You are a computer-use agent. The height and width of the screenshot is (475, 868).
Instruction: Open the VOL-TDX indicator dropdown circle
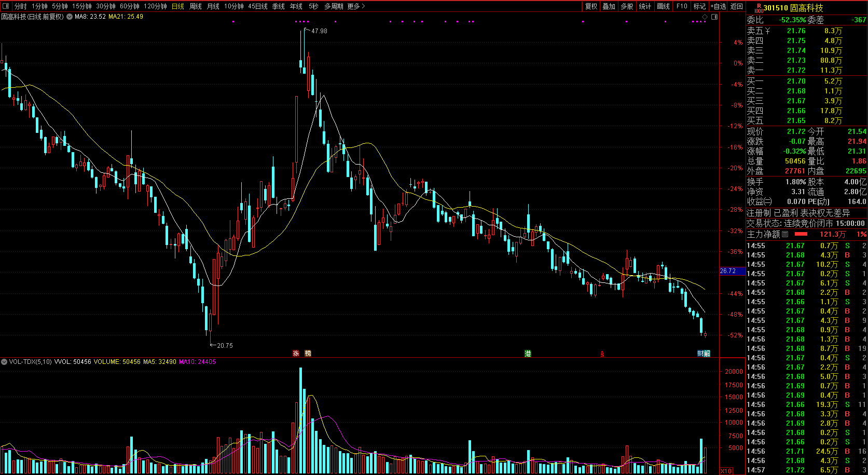pyautogui.click(x=4, y=362)
